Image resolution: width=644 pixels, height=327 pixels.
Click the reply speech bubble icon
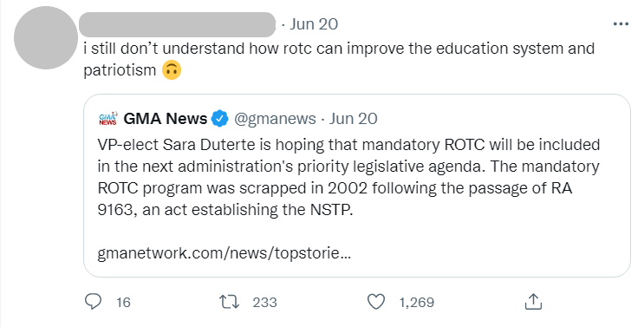[93, 302]
